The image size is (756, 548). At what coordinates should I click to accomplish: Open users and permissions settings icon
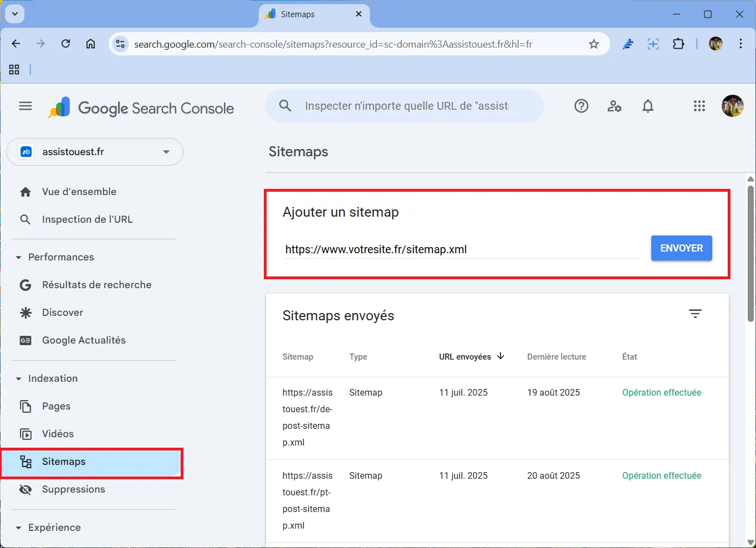click(x=614, y=106)
